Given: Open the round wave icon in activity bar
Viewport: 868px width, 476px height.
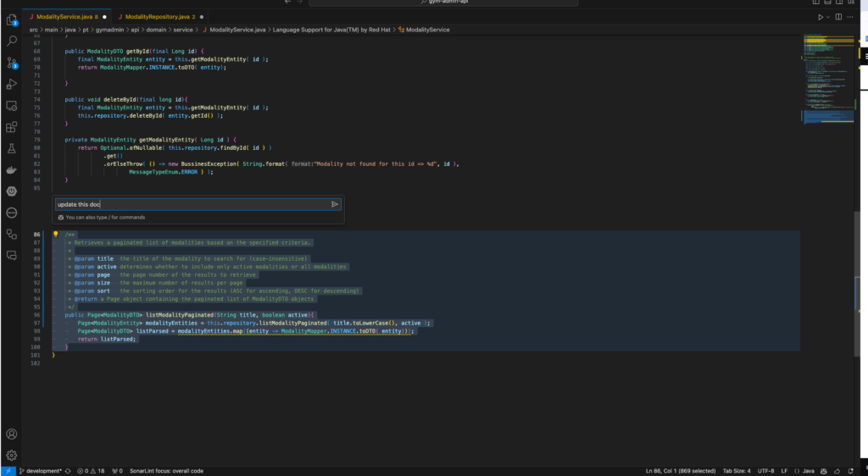Looking at the screenshot, I should [x=11, y=213].
